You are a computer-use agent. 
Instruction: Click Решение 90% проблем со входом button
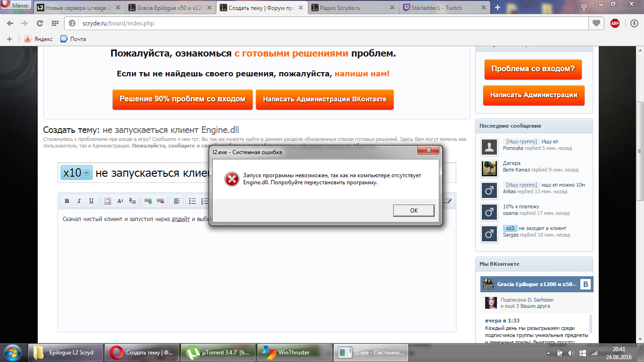point(182,99)
